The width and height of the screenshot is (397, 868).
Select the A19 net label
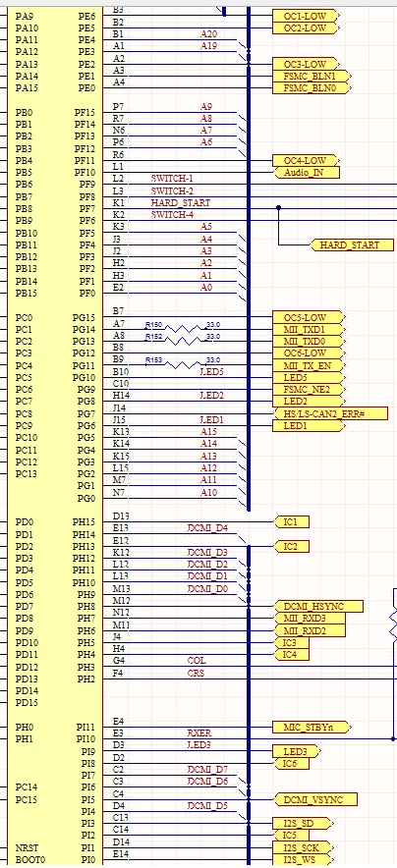coord(208,46)
